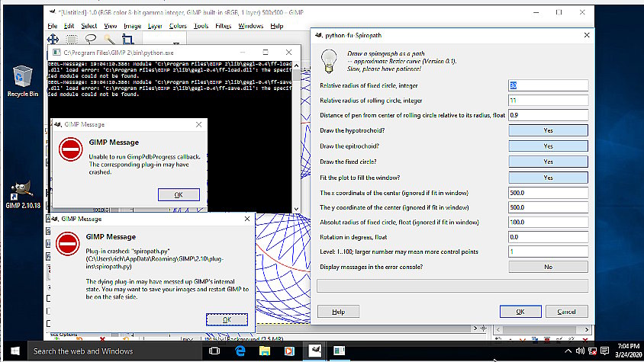
Task: Click the Level 1..100 input field
Action: coord(548,251)
